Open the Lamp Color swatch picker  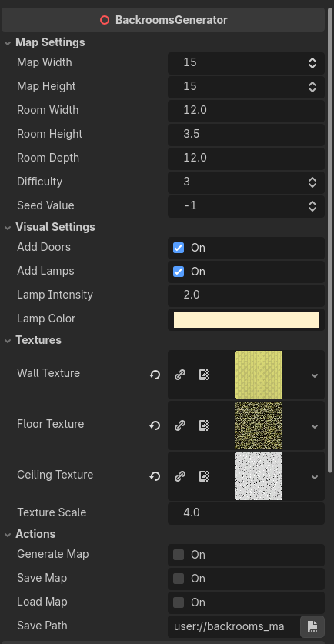pyautogui.click(x=246, y=319)
